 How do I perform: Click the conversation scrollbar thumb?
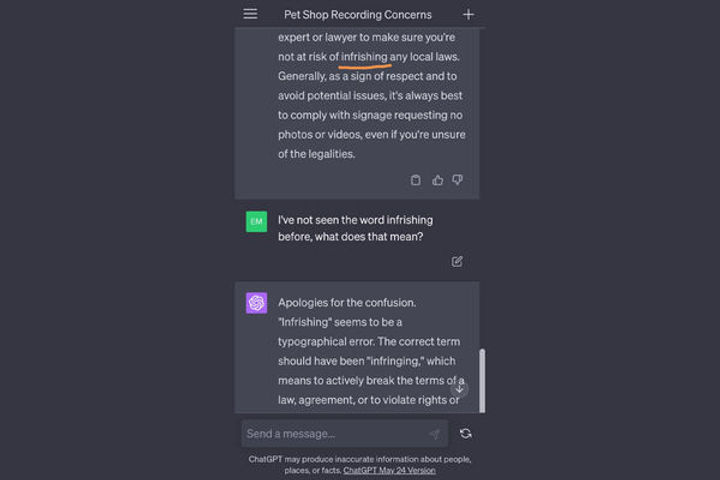(x=482, y=381)
